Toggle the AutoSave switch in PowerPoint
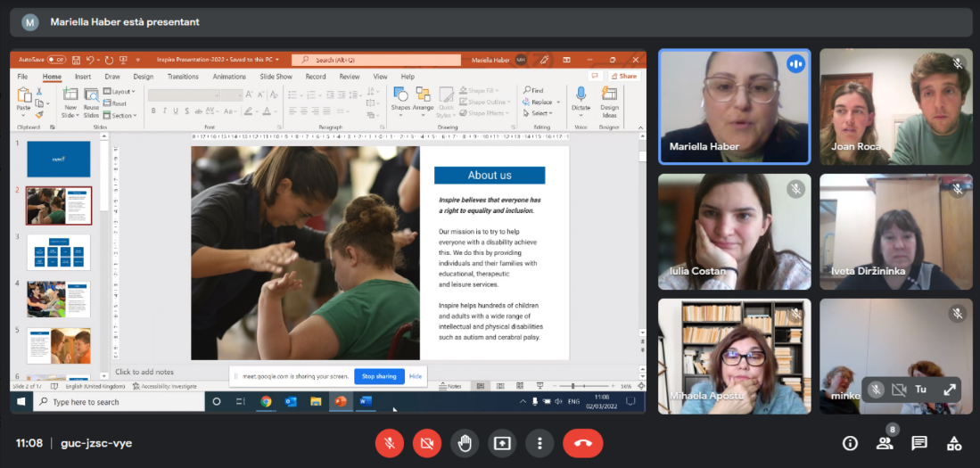The width and height of the screenshot is (980, 468). (56, 60)
